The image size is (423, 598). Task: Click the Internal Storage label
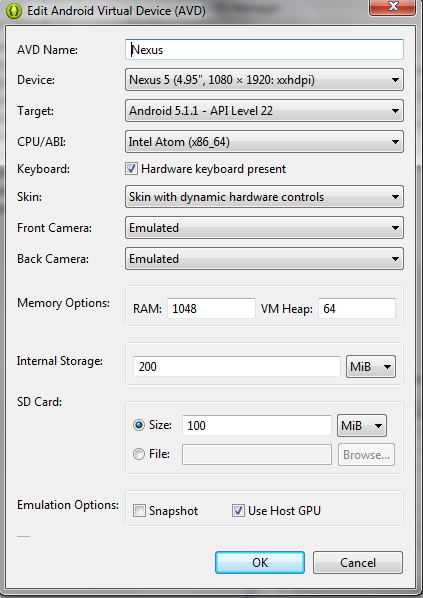(x=60, y=361)
